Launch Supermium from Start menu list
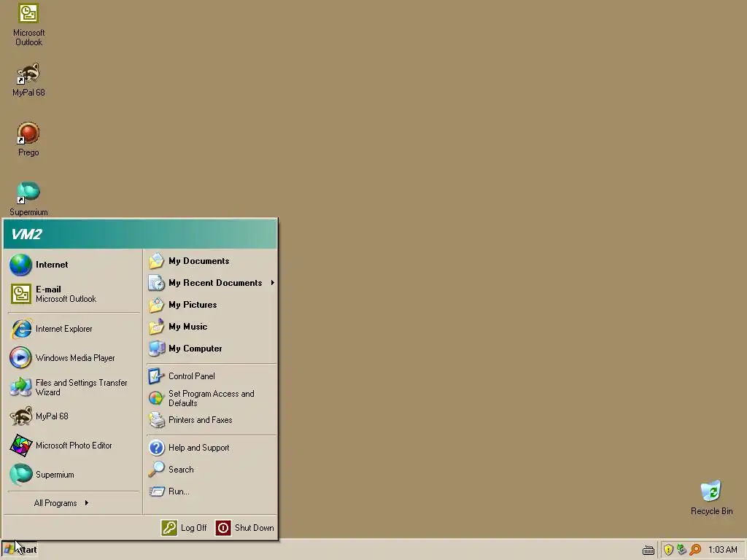747x560 pixels. (73, 475)
